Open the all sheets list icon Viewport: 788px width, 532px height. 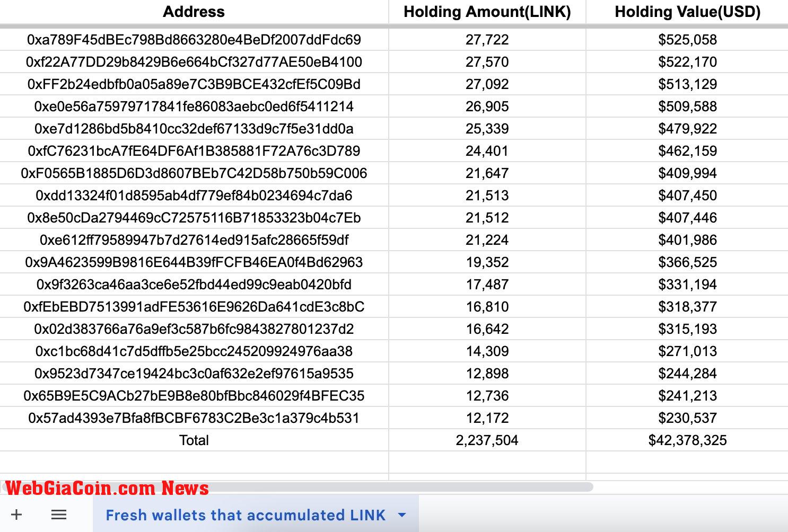[x=59, y=514]
